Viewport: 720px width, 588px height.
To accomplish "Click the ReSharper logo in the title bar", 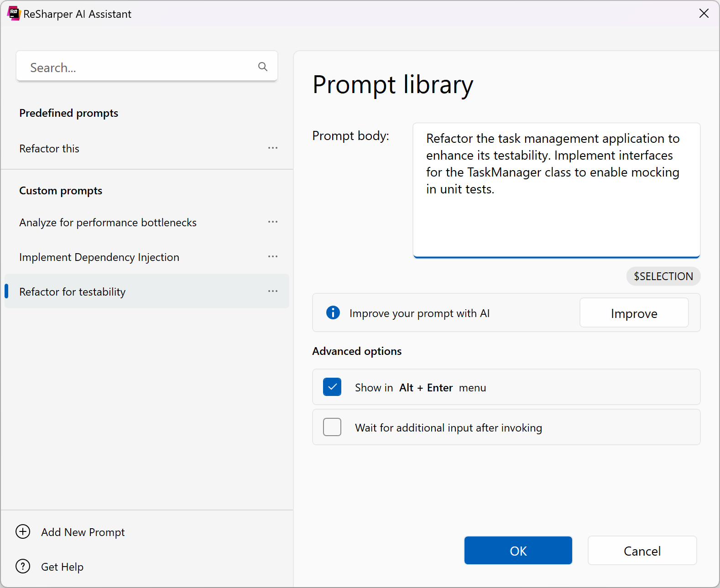I will [x=14, y=14].
